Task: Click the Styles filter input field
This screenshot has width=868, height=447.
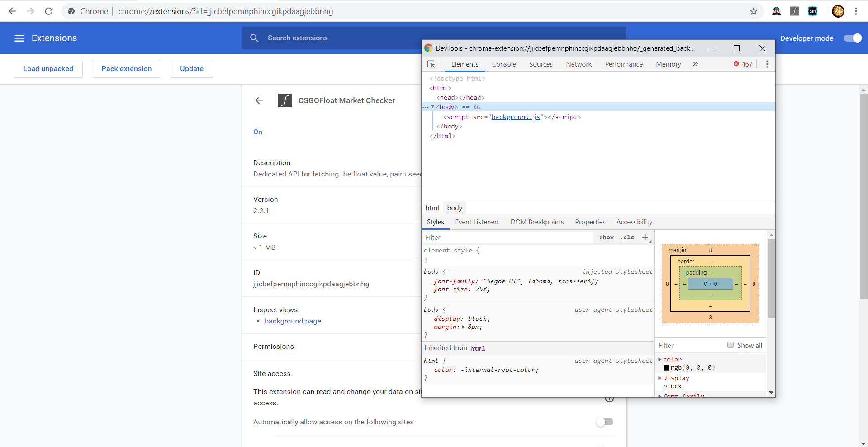Action: tap(507, 237)
